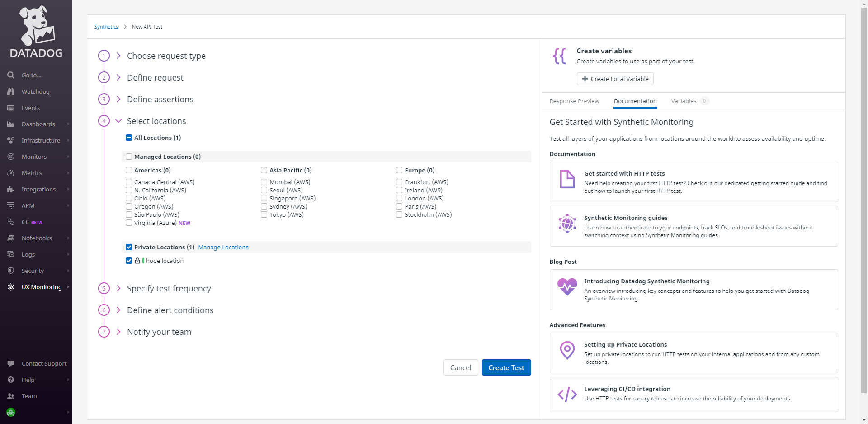
Task: Open the Notebooks menu item
Action: (36, 238)
